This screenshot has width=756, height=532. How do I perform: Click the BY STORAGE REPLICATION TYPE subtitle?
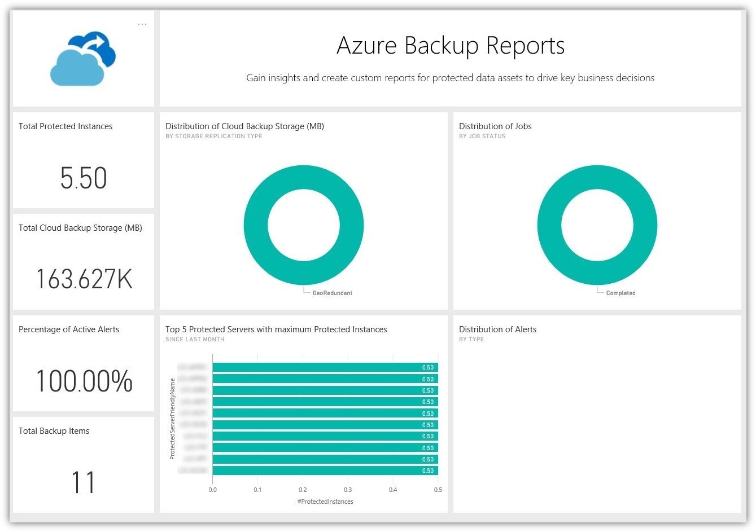(214, 136)
